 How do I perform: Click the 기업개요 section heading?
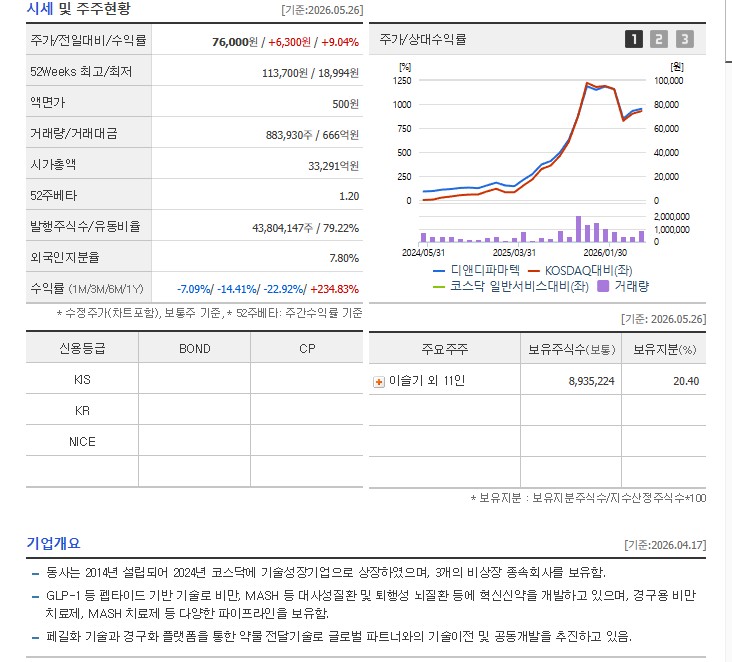[x=53, y=543]
